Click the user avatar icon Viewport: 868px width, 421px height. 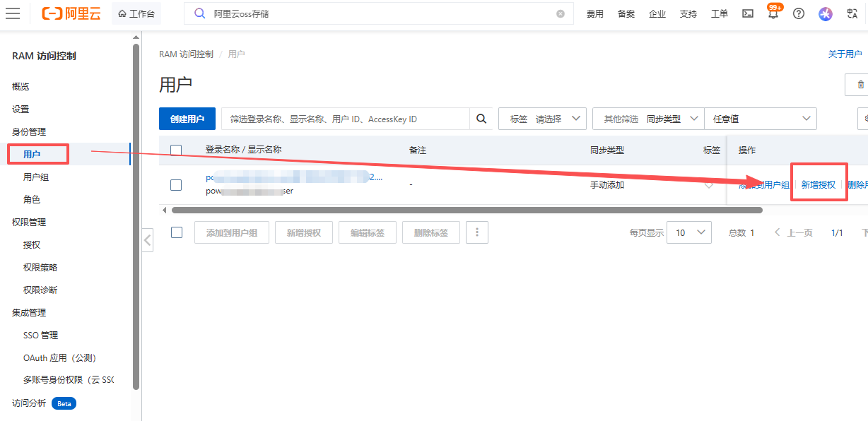(825, 13)
